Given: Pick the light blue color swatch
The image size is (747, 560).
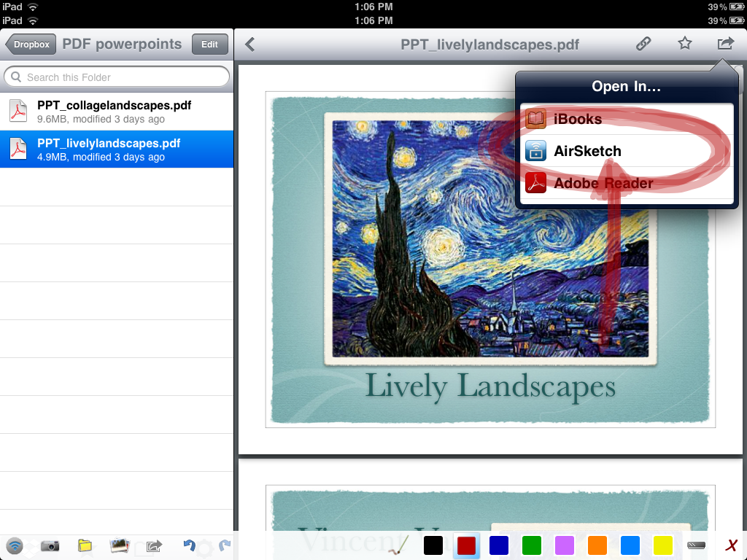Looking at the screenshot, I should (630, 545).
